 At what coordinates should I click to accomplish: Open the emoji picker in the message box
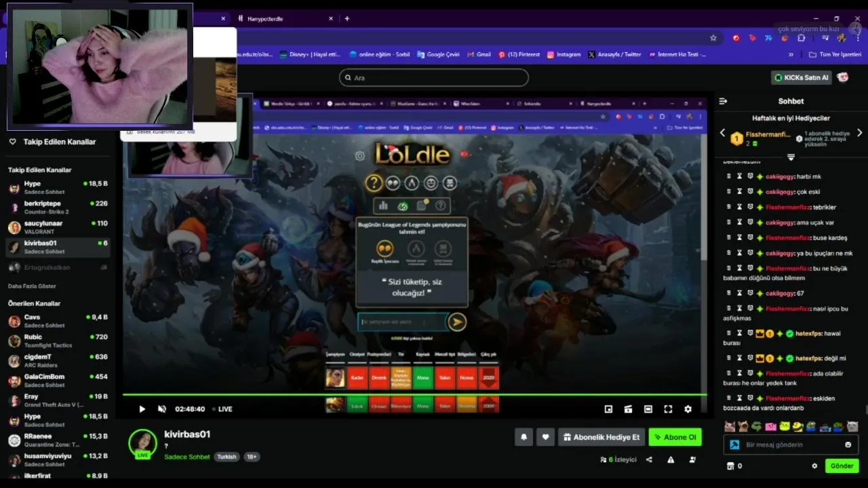[x=848, y=445]
